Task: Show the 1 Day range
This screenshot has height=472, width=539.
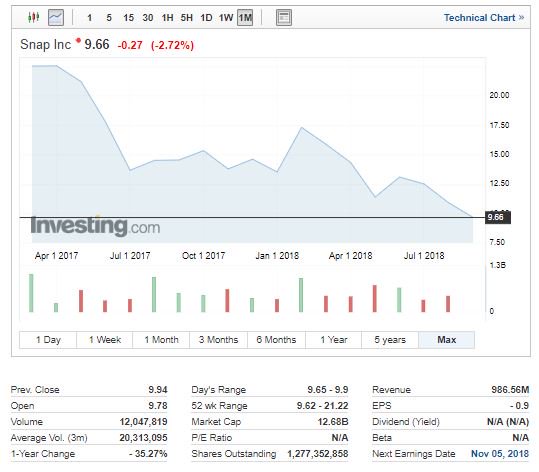Action: click(48, 340)
